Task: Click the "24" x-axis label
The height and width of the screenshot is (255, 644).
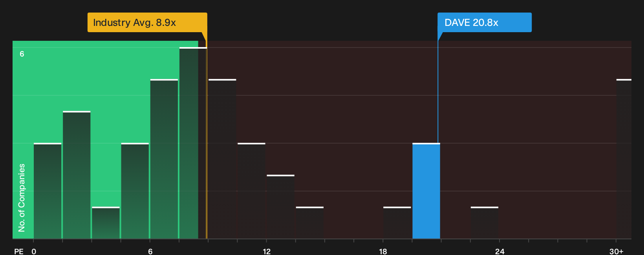Action: click(x=499, y=251)
